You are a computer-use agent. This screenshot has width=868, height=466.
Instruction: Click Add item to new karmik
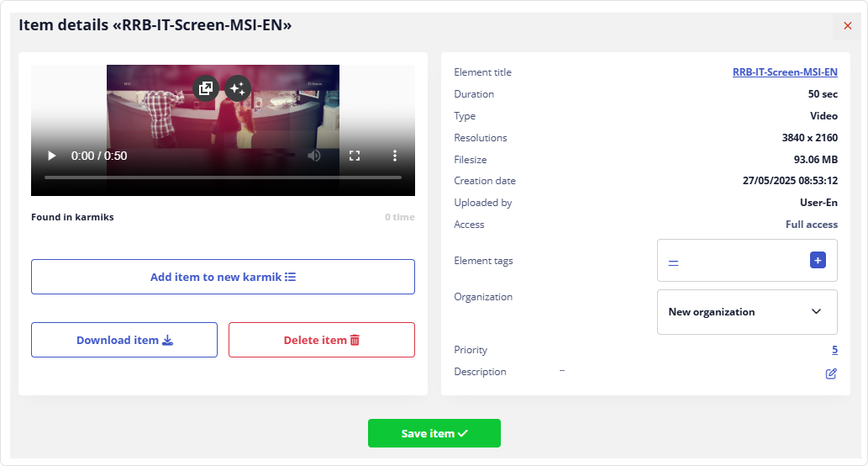click(x=223, y=277)
